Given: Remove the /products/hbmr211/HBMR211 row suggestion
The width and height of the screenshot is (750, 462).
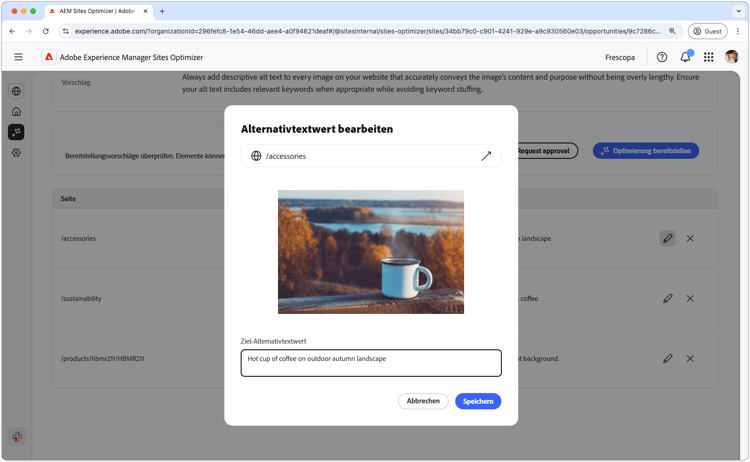Looking at the screenshot, I should click(x=690, y=358).
